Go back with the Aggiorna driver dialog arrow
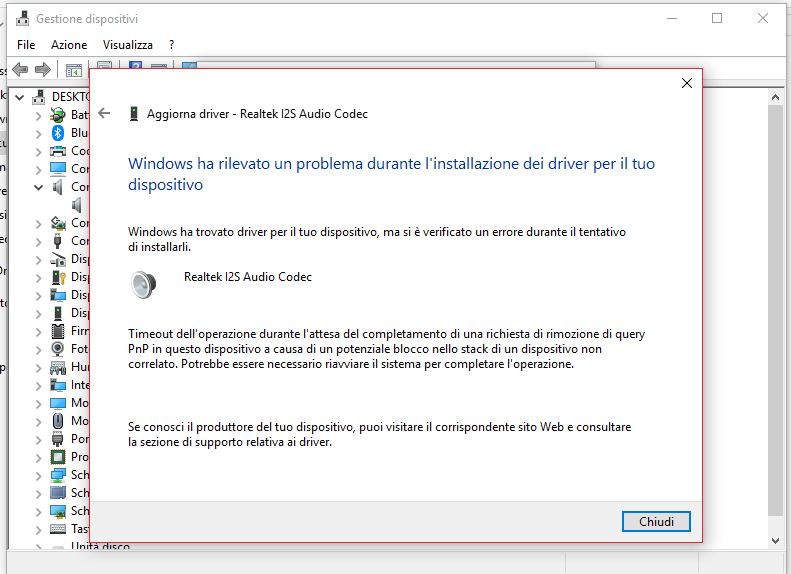Image resolution: width=791 pixels, height=574 pixels. [104, 113]
